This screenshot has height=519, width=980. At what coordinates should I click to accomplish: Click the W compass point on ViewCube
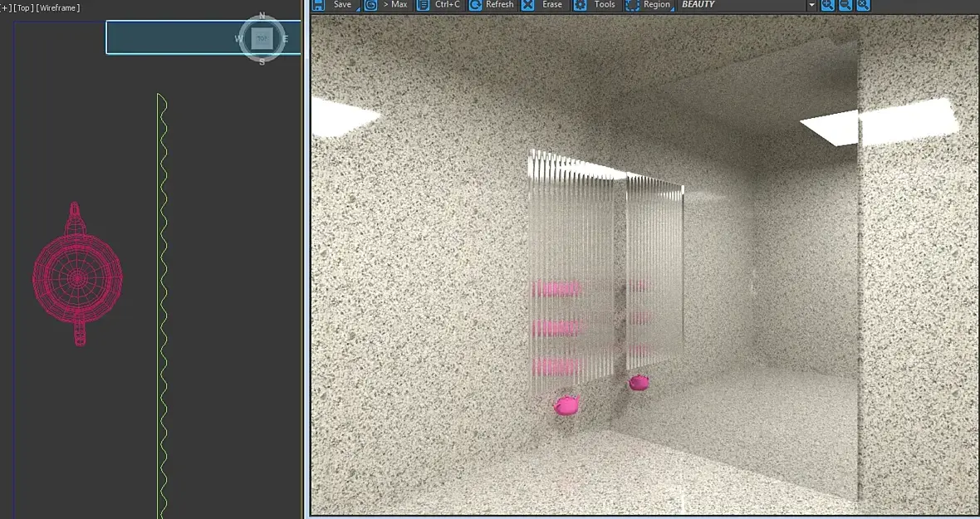[238, 39]
